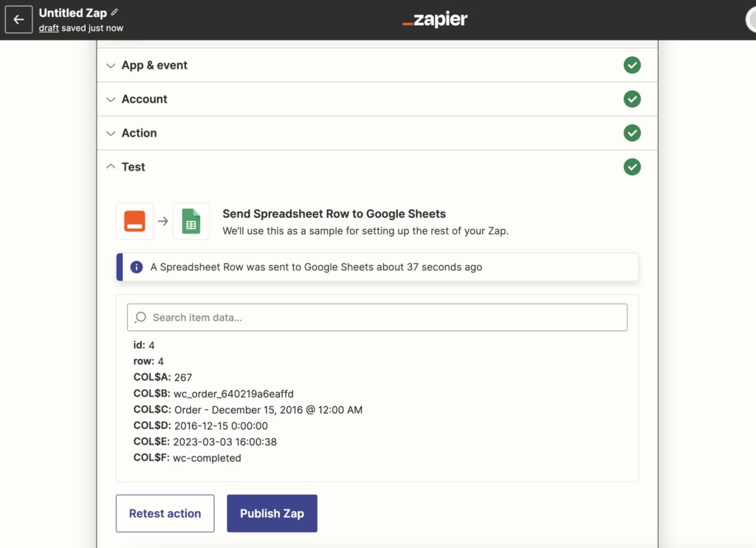The image size is (756, 548).
Task: Click the orange WooCommerce app icon
Action: 134,220
